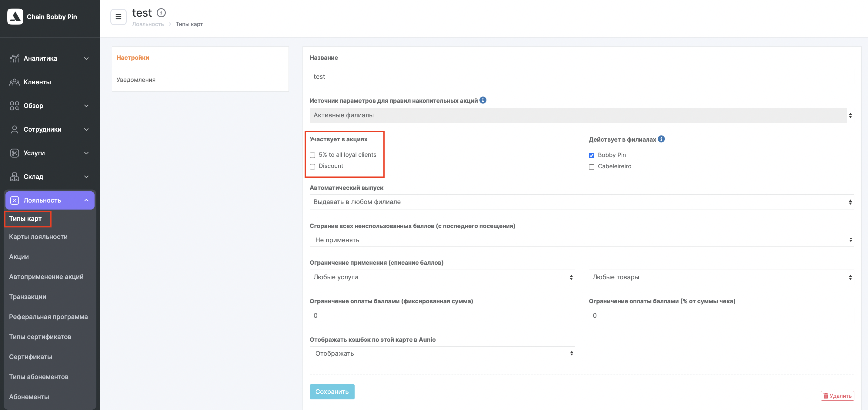The image size is (868, 410).
Task: Click the Chain Bobby Pin logo
Action: [x=15, y=16]
